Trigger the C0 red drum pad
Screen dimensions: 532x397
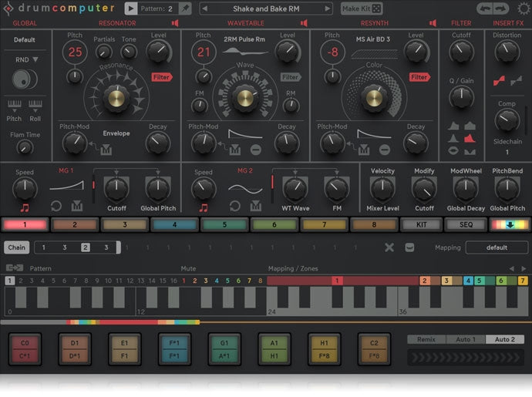click(x=25, y=349)
